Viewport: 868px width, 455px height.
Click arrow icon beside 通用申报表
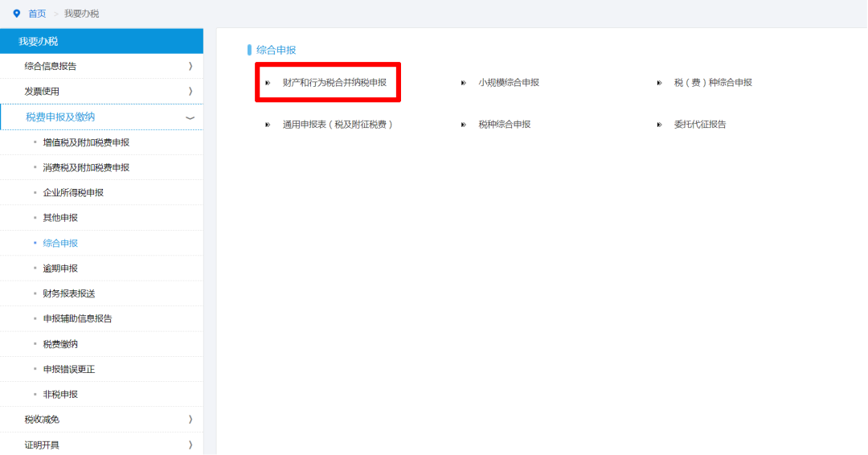(268, 125)
